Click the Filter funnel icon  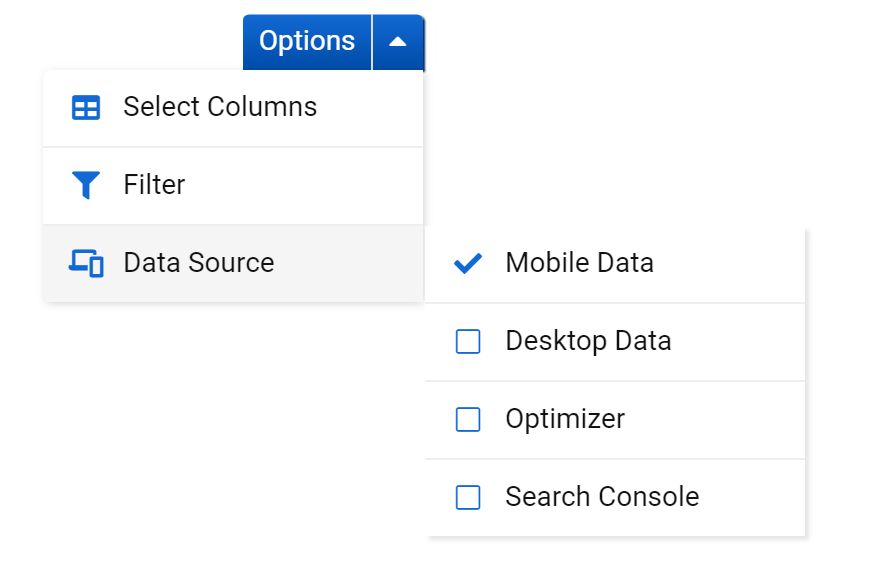pyautogui.click(x=86, y=185)
